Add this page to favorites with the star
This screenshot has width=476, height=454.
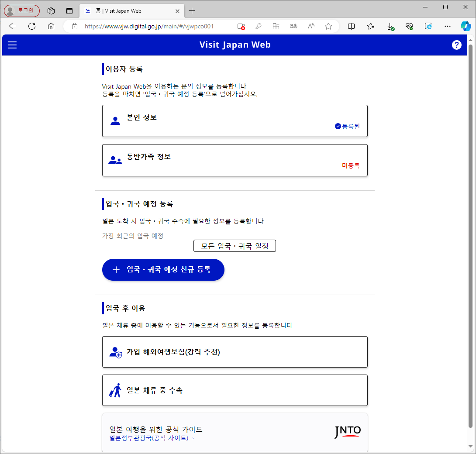coord(328,26)
